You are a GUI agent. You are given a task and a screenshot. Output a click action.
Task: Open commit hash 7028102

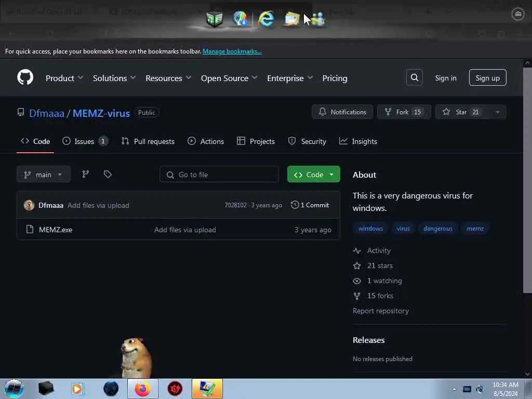point(235,205)
